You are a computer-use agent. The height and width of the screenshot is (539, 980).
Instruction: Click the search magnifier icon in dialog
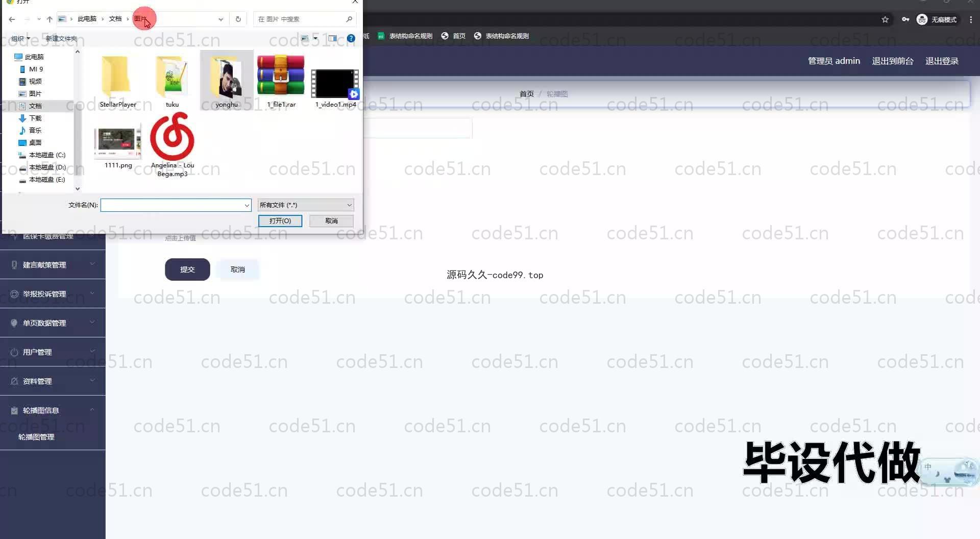tap(349, 19)
